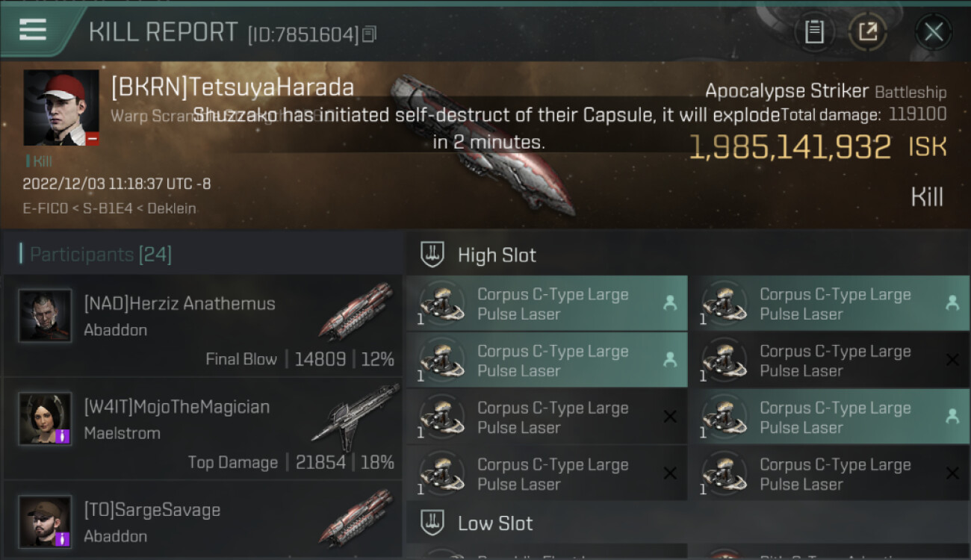Image resolution: width=971 pixels, height=560 pixels.
Task: Click the Apocalypse Striker ship name
Action: (x=787, y=91)
